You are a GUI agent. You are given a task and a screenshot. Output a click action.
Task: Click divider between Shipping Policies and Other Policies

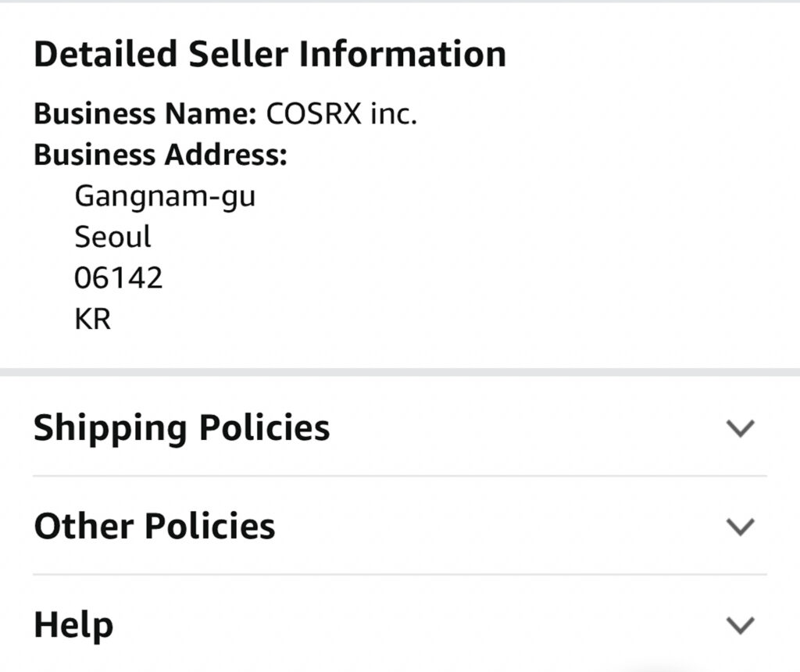pos(399,476)
